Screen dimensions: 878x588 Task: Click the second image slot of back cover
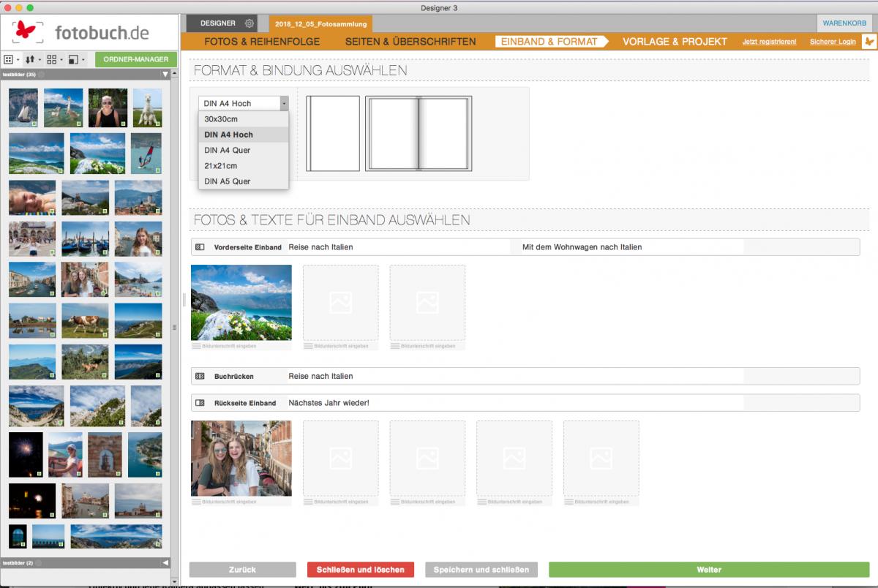coord(341,458)
